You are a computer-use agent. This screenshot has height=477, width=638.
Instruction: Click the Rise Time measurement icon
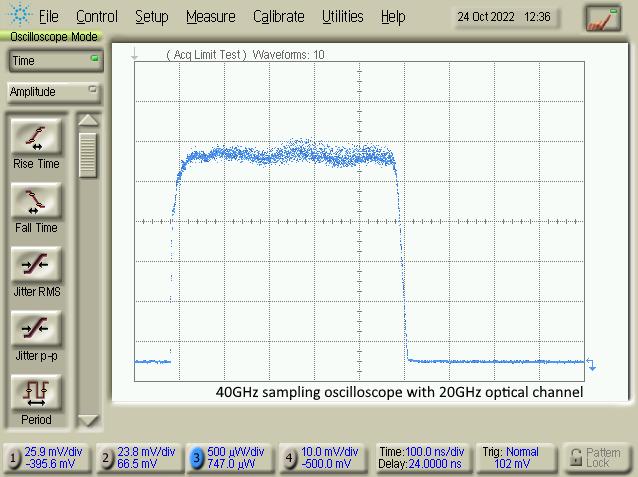(x=36, y=137)
